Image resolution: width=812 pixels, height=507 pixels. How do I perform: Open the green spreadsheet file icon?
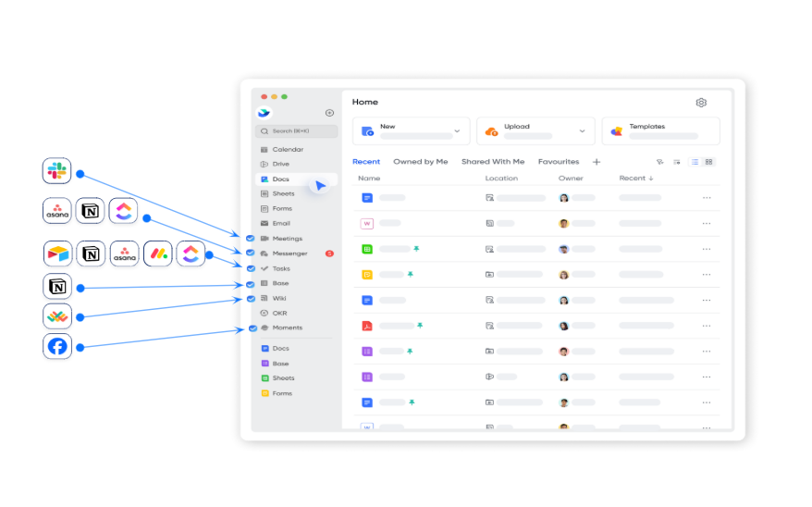pos(367,249)
